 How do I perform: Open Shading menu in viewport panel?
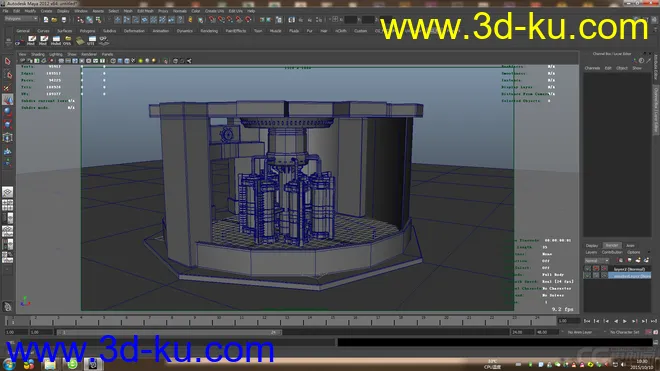click(37, 54)
